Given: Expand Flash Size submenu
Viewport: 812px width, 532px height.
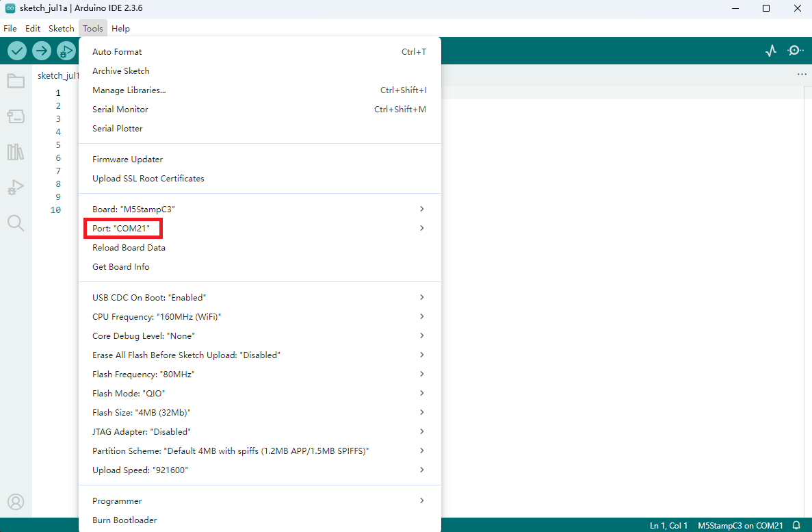Looking at the screenshot, I should pyautogui.click(x=260, y=412).
